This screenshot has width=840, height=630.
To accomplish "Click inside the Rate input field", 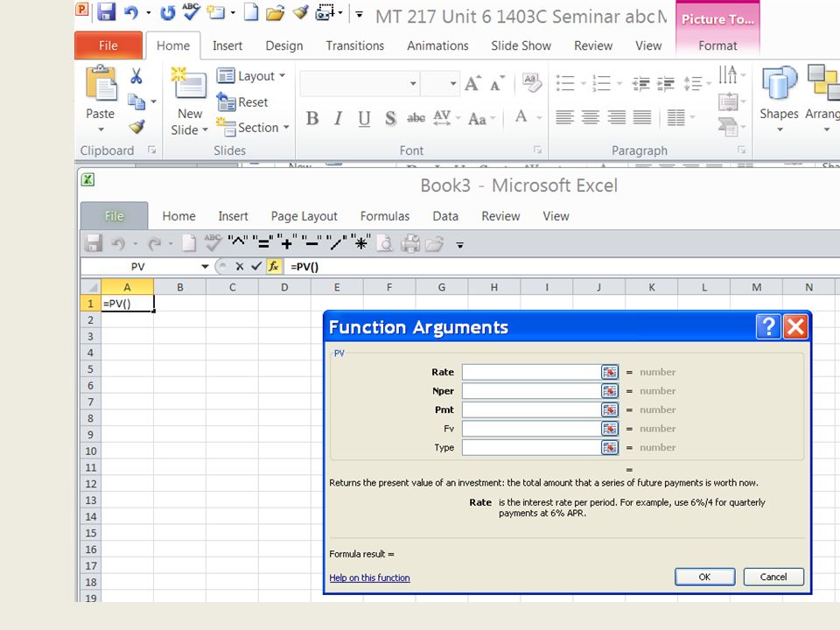I will coord(531,372).
